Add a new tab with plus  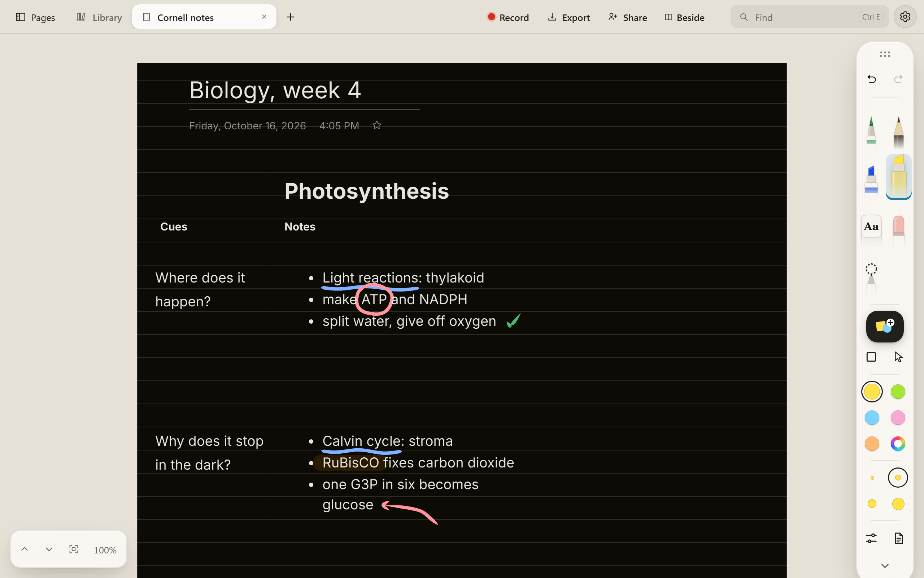290,17
